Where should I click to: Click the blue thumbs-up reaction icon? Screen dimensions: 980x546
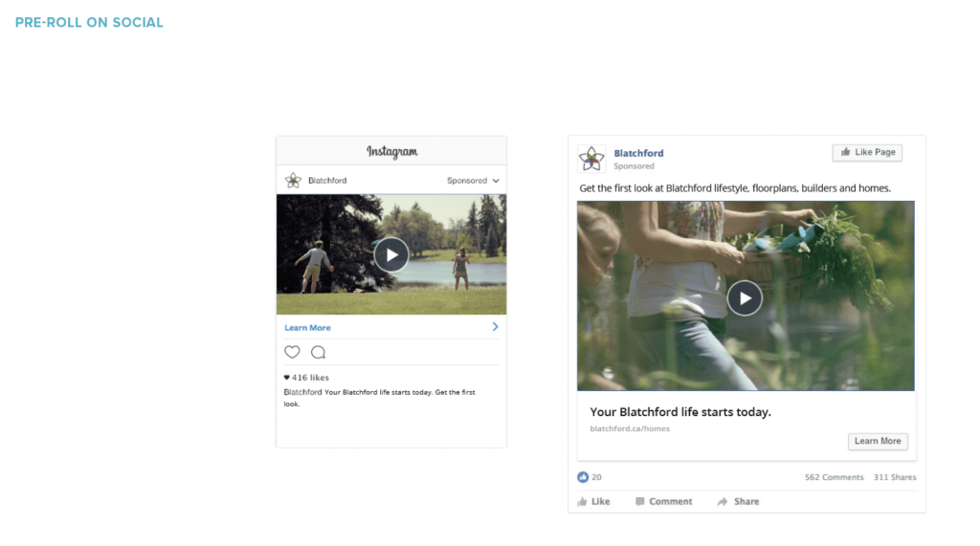583,477
